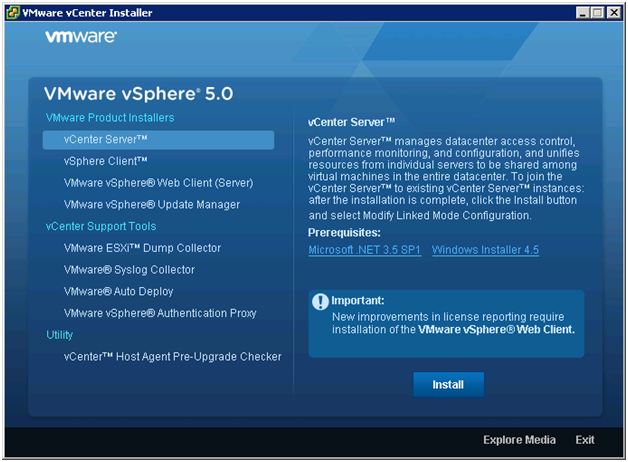Select vCenter Host Agent Pre-Upgrade Checker
Image resolution: width=628 pixels, height=462 pixels.
tap(173, 357)
